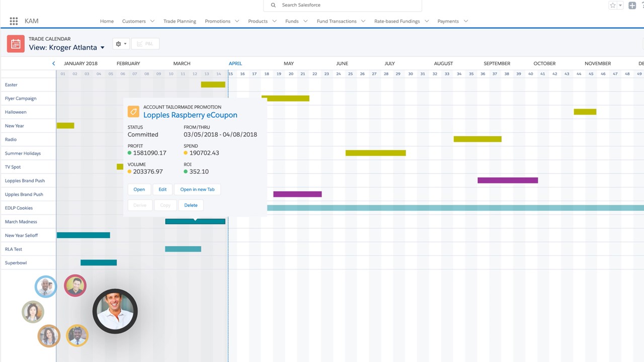
Task: Open the Rate-based Fundings tab
Action: [x=397, y=21]
